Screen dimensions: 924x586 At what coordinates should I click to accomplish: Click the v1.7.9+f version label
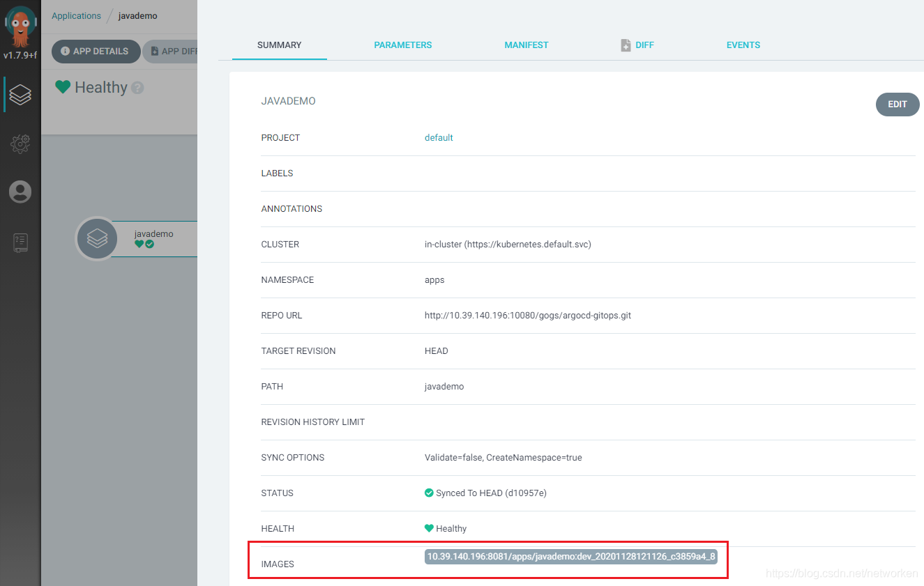point(20,55)
